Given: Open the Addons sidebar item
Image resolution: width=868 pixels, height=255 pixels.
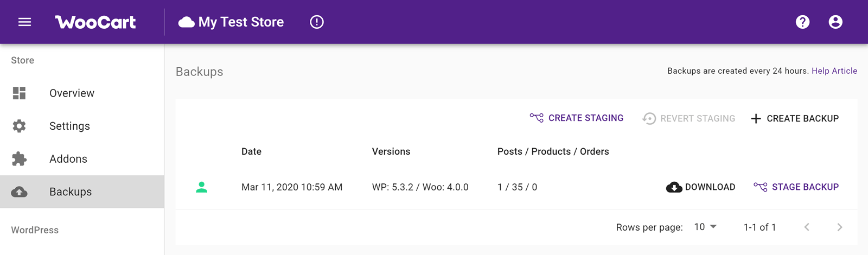Looking at the screenshot, I should (82, 159).
